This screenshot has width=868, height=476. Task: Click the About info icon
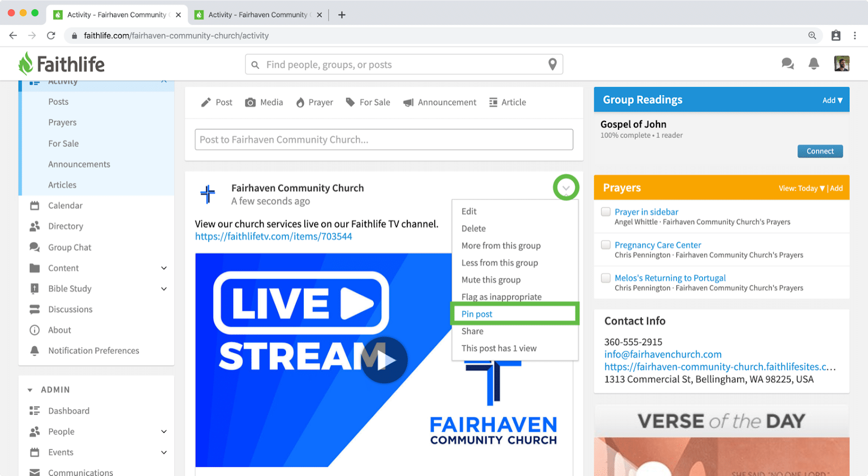35,330
